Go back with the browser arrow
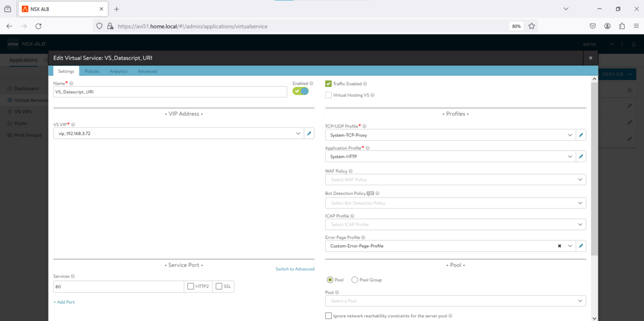The height and width of the screenshot is (321, 644). [x=9, y=26]
